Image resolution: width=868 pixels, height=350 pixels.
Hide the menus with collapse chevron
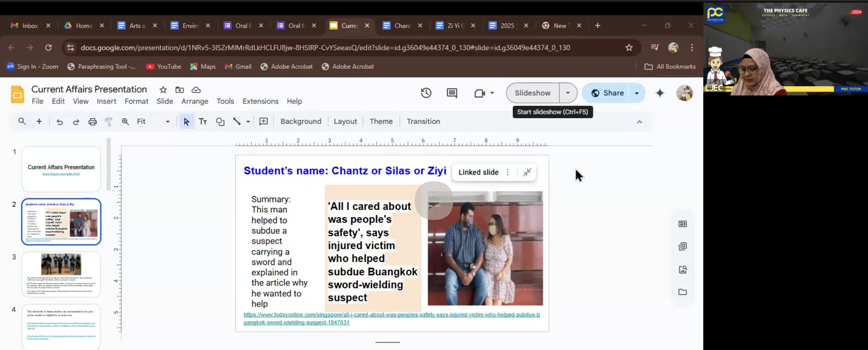tap(639, 122)
